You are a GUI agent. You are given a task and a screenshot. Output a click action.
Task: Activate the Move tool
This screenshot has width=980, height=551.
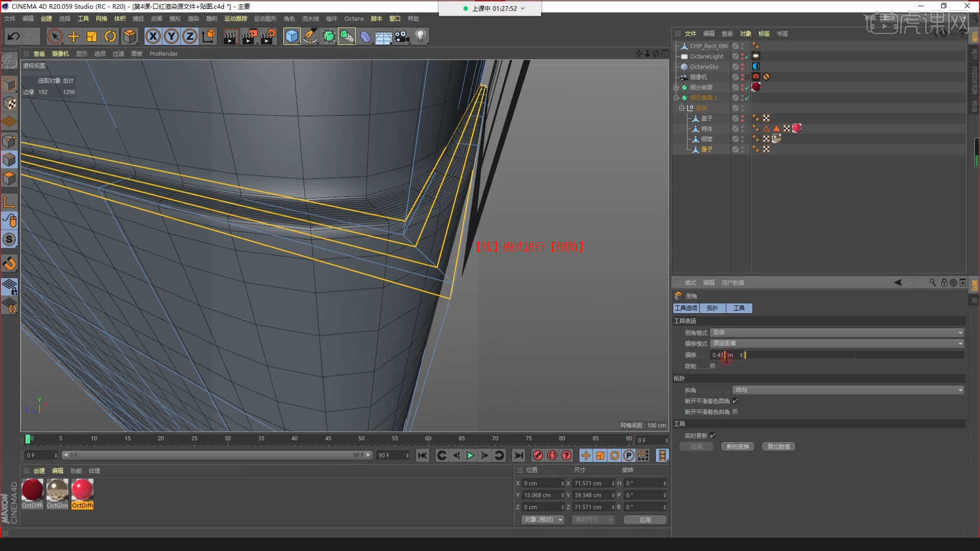click(73, 36)
